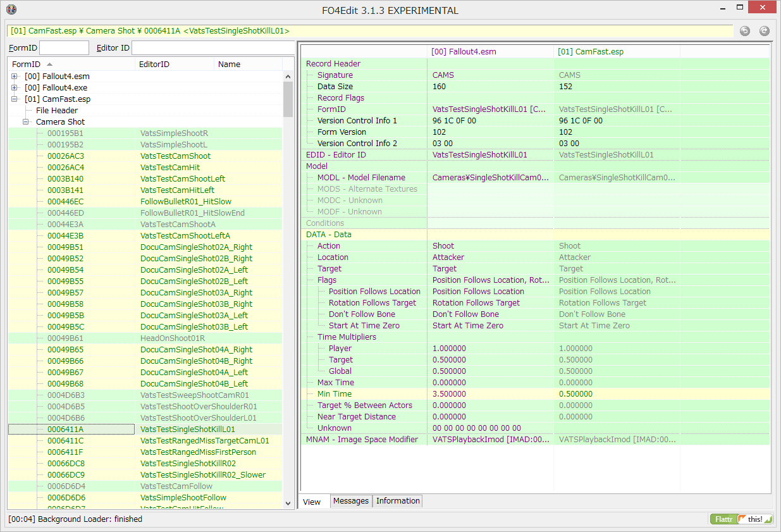Click the navigate forward arrow icon

pyautogui.click(x=764, y=31)
